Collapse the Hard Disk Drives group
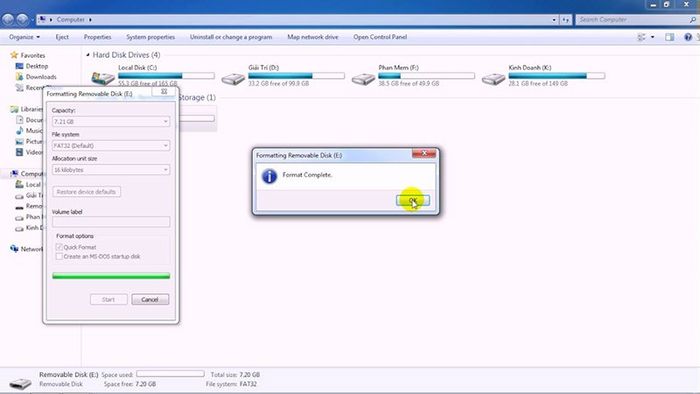700x394 pixels. [88, 55]
